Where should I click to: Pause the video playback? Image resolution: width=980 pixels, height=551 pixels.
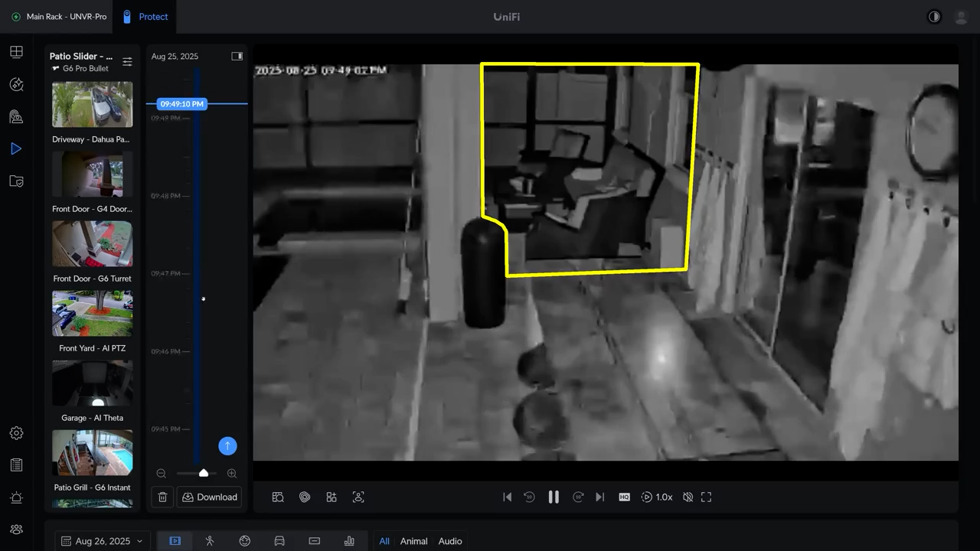pyautogui.click(x=554, y=497)
